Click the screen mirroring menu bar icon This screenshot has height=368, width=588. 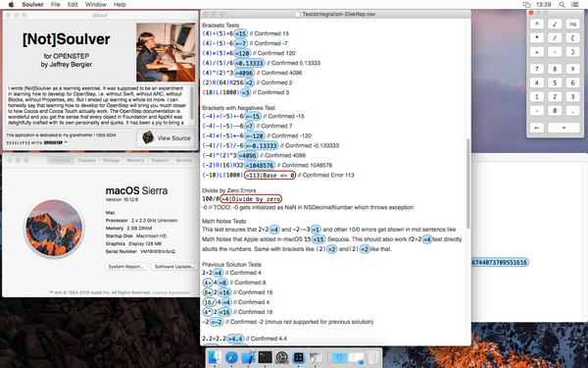pyautogui.click(x=526, y=5)
